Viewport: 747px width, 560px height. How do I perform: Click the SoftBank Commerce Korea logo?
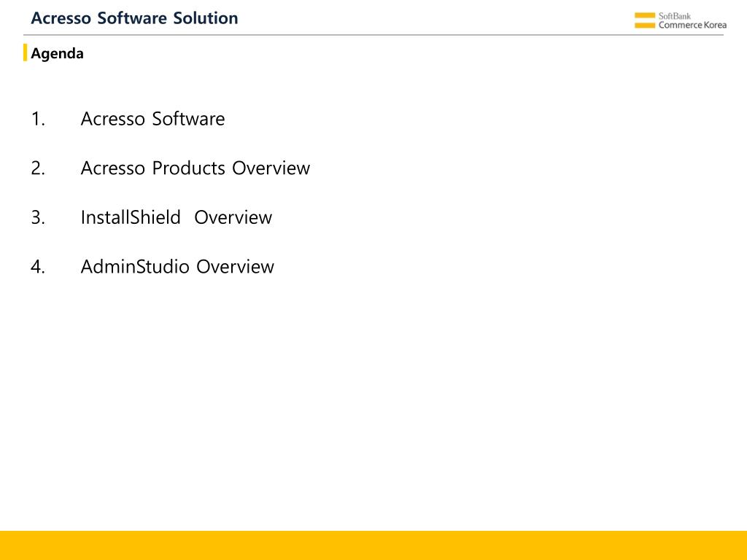[681, 20]
